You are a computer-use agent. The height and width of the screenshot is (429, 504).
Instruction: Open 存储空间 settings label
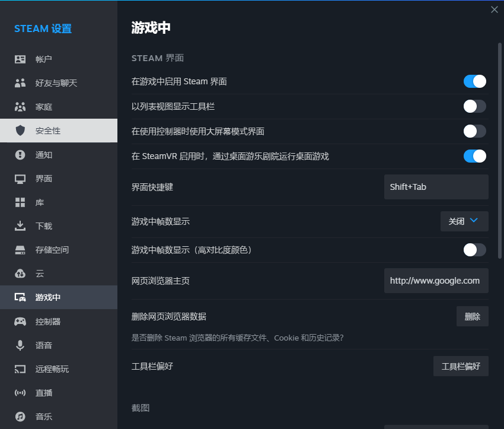click(52, 250)
